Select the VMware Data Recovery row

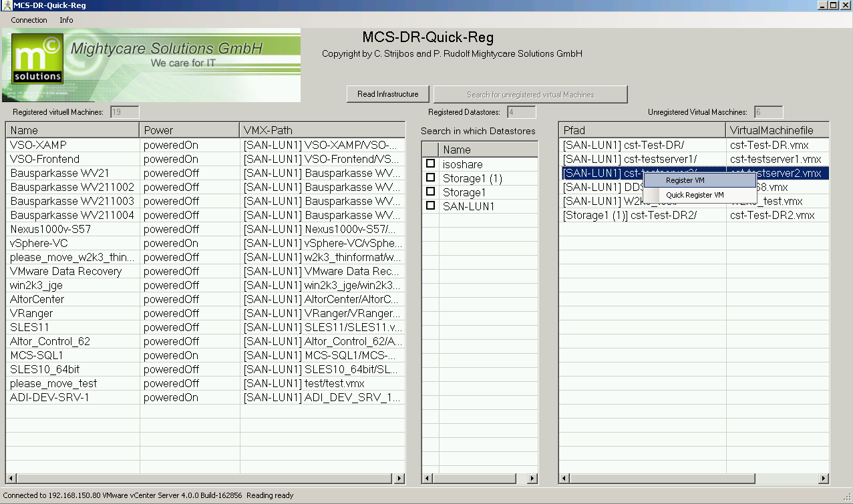click(206, 271)
